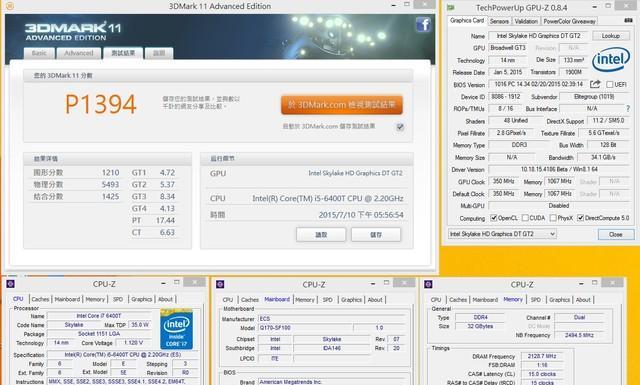The width and height of the screenshot is (640, 385).
Task: Open Graphics tab in left CPU-Z window
Action: [x=142, y=299]
